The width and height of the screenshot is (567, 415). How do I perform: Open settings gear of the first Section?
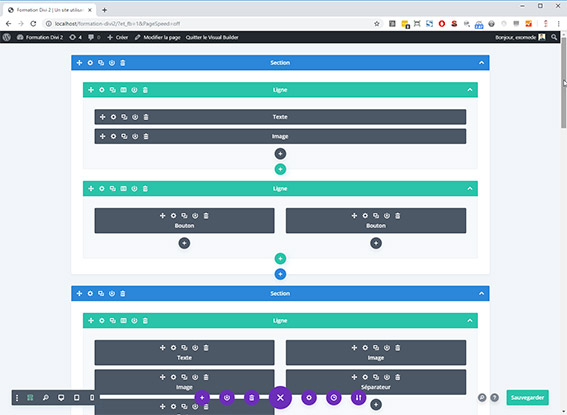(x=90, y=63)
